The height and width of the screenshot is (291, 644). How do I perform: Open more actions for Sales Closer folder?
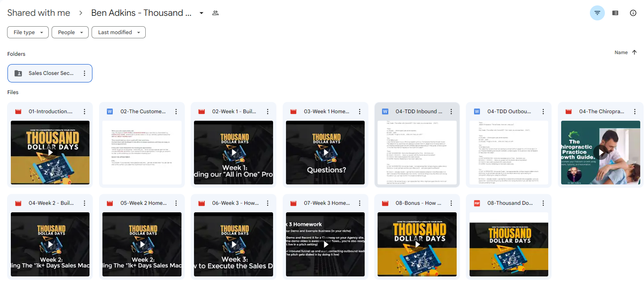(85, 73)
